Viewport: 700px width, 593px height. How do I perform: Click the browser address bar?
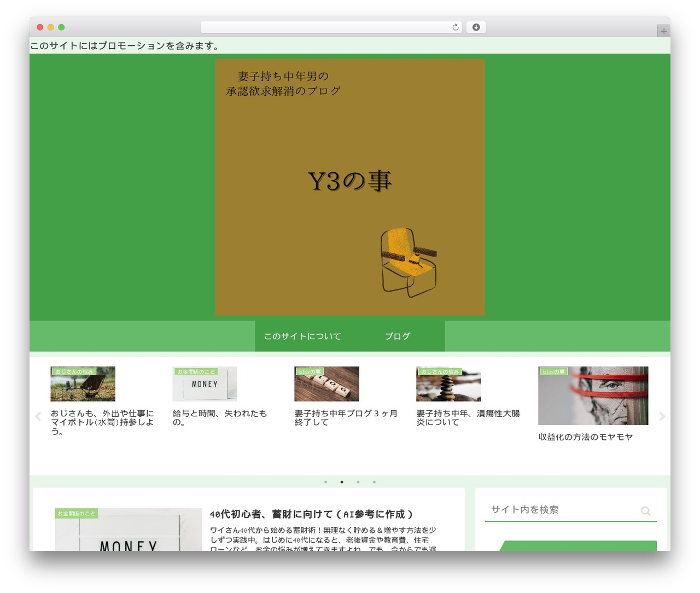click(331, 27)
